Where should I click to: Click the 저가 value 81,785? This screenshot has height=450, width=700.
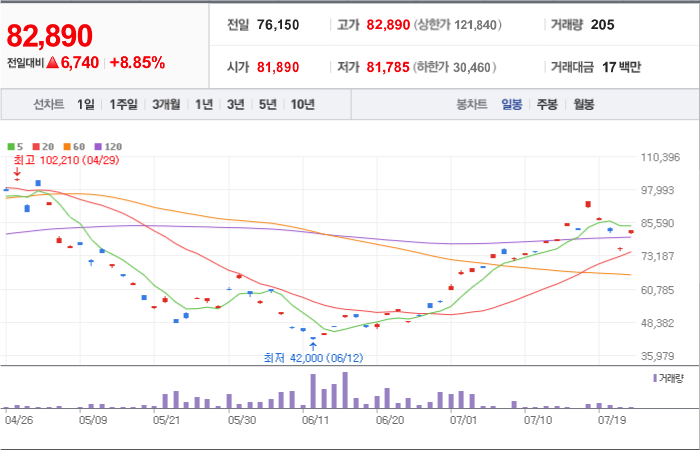pos(388,67)
